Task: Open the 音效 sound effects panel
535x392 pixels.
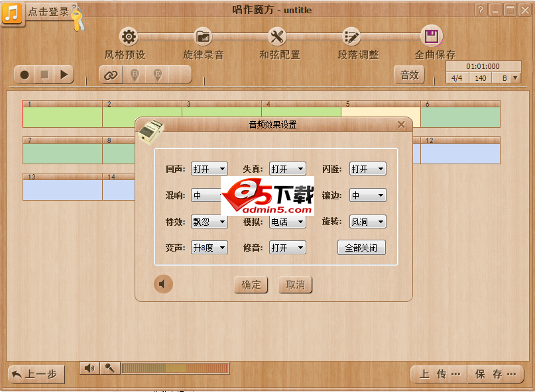Action: click(x=409, y=75)
